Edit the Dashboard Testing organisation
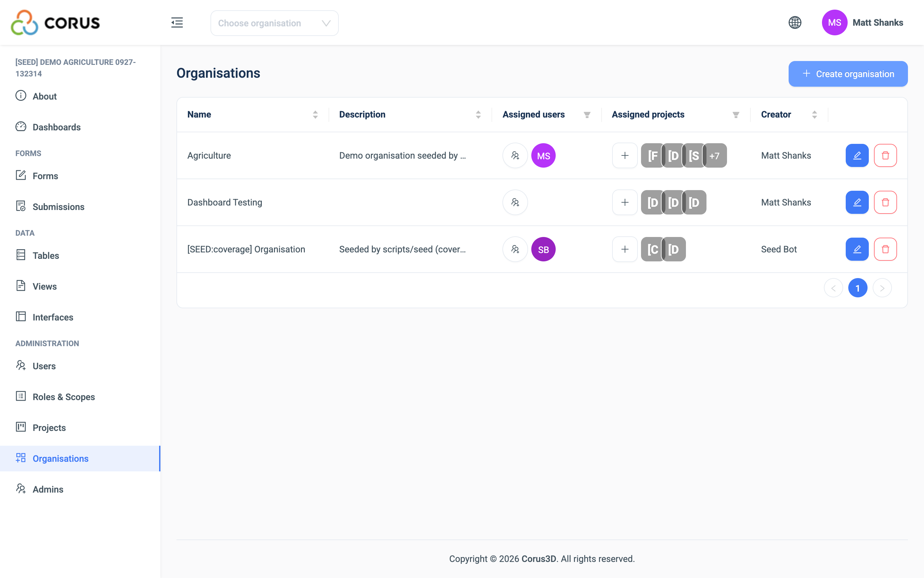The height and width of the screenshot is (578, 924). [857, 202]
